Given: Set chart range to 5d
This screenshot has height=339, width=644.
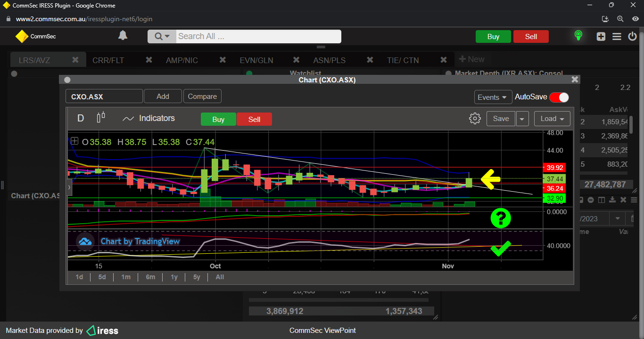Looking at the screenshot, I should (102, 277).
